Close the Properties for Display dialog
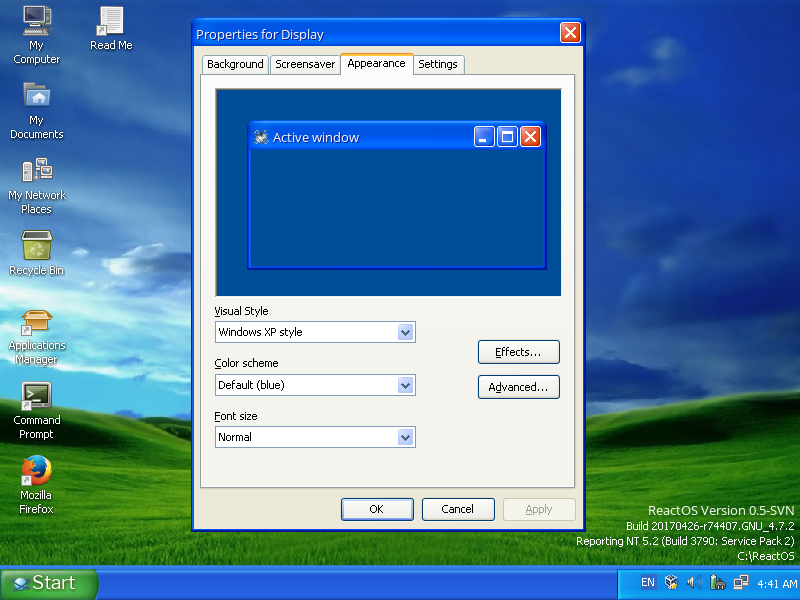This screenshot has height=600, width=800. click(x=570, y=33)
